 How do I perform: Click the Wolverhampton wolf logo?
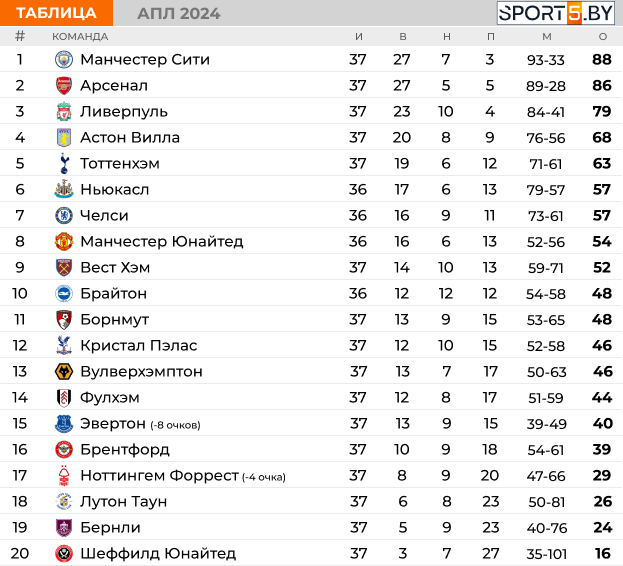tap(64, 372)
